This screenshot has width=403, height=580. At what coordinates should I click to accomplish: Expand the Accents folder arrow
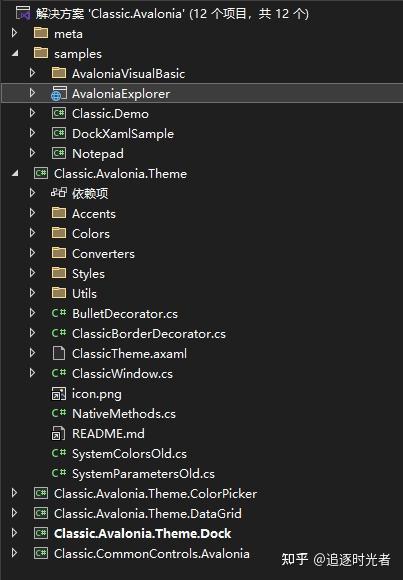point(33,213)
